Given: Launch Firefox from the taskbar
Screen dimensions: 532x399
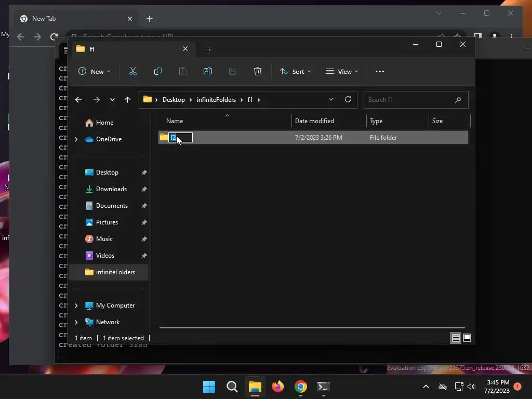Looking at the screenshot, I should click(278, 387).
